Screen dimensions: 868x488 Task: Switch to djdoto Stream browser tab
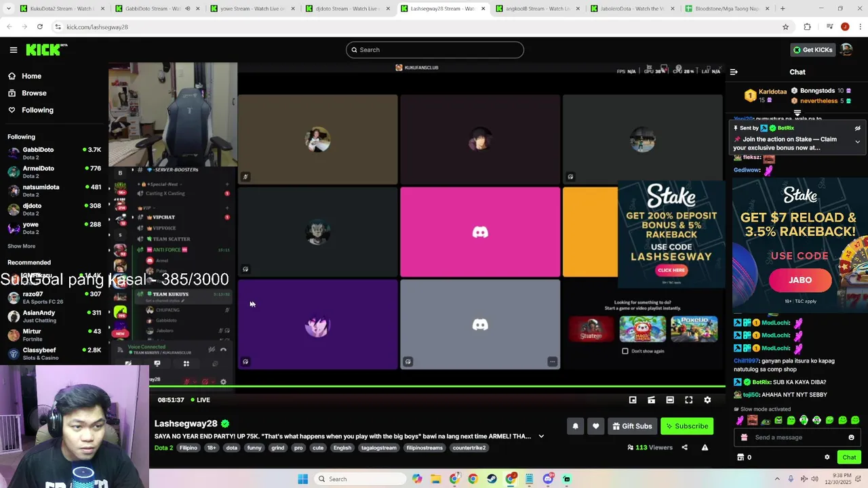tap(346, 9)
